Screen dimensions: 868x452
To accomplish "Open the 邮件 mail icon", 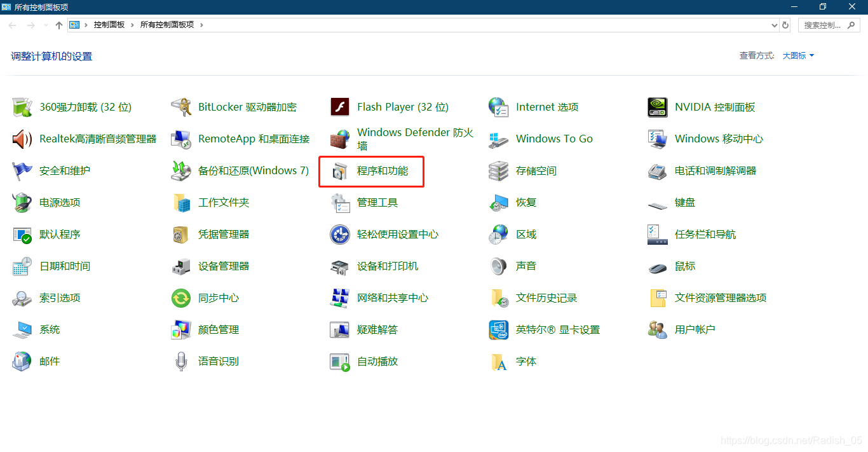I will pos(22,362).
